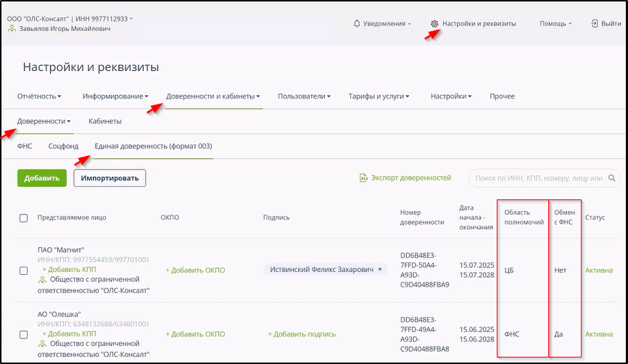Expand the Отчётность dropdown menu

39,96
